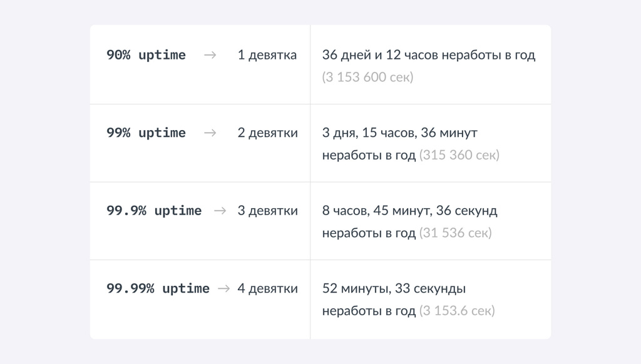Viewport: 641px width, 364px height.
Task: Select the "99.9% uptime" label
Action: pos(154,211)
